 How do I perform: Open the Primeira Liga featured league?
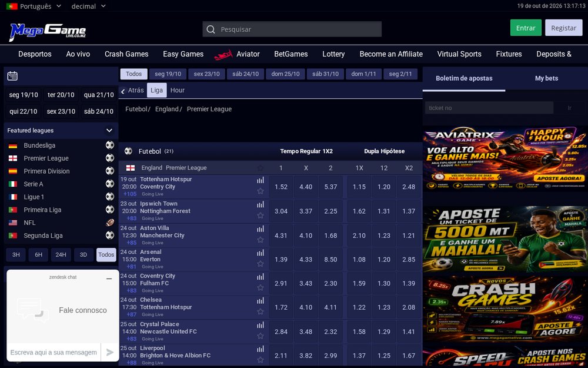[x=42, y=210]
